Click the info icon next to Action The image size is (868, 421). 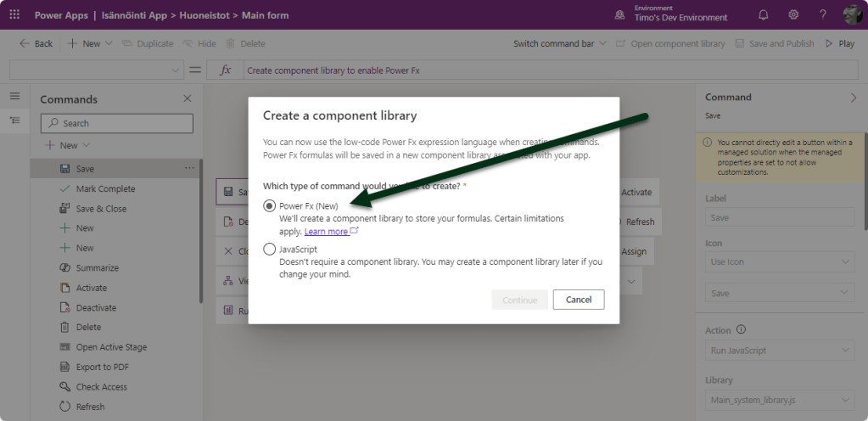pos(741,329)
